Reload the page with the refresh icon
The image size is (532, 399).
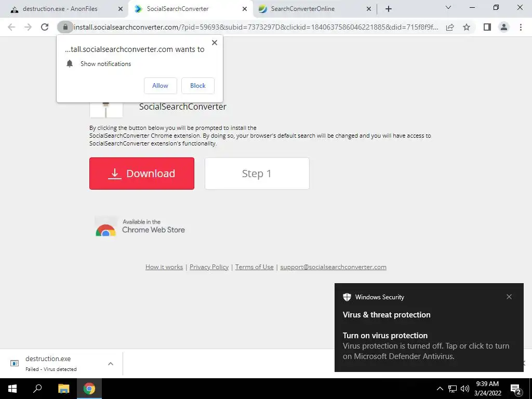pos(45,27)
